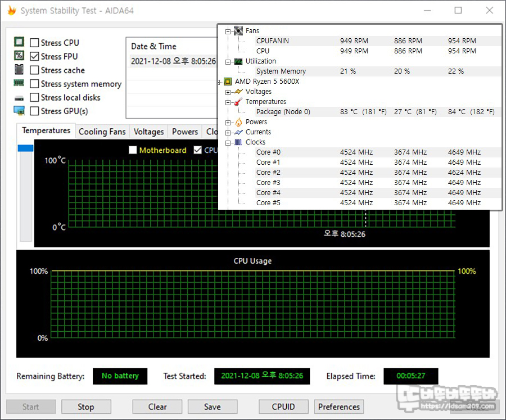Toggle the CPU temperature graph checkbox
The image size is (506, 420).
click(197, 150)
